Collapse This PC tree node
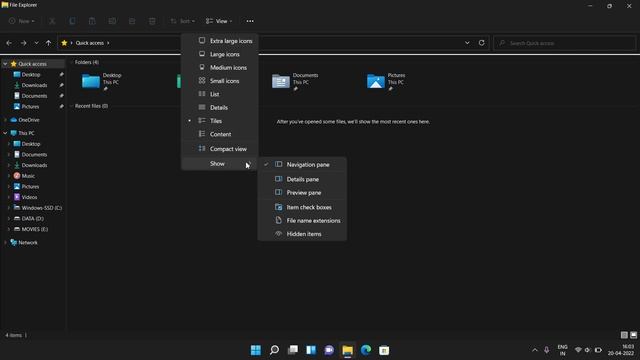Image resolution: width=640 pixels, height=360 pixels. [5, 133]
